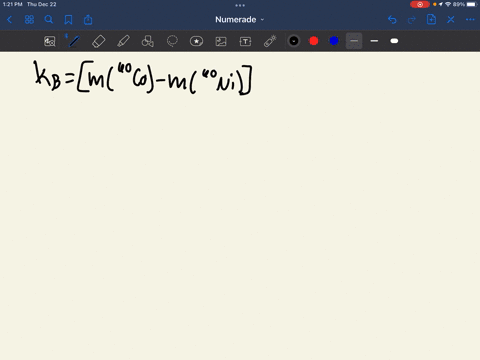Bookmark this page
The height and width of the screenshot is (360, 480).
tap(68, 20)
